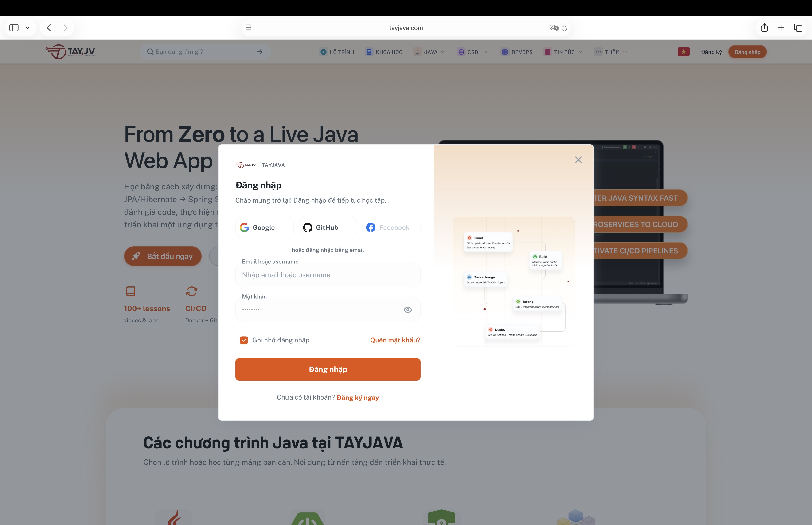Open a new tab with plus icon
Viewport: 812px width, 525px height.
point(781,28)
